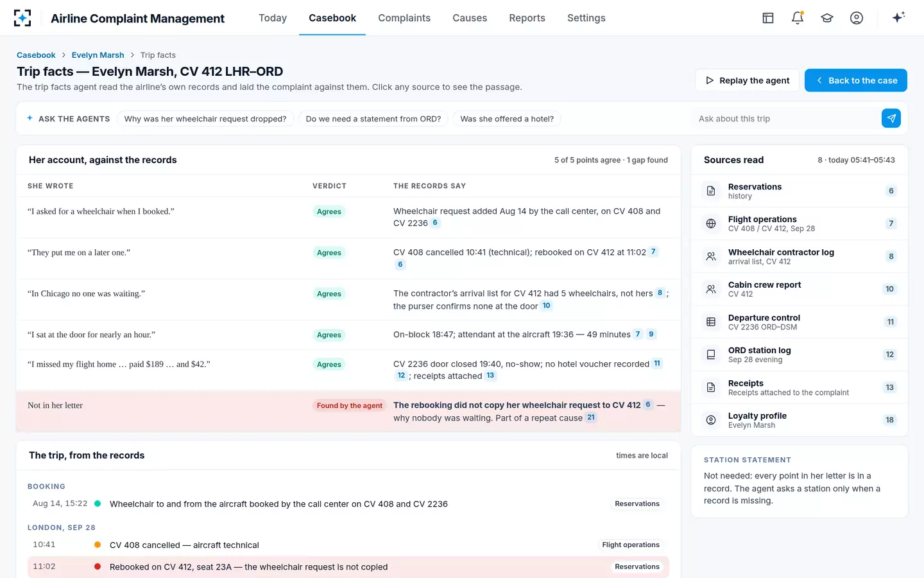Click the Wheelchair contractor log people icon
The height and width of the screenshot is (578, 924).
click(711, 256)
